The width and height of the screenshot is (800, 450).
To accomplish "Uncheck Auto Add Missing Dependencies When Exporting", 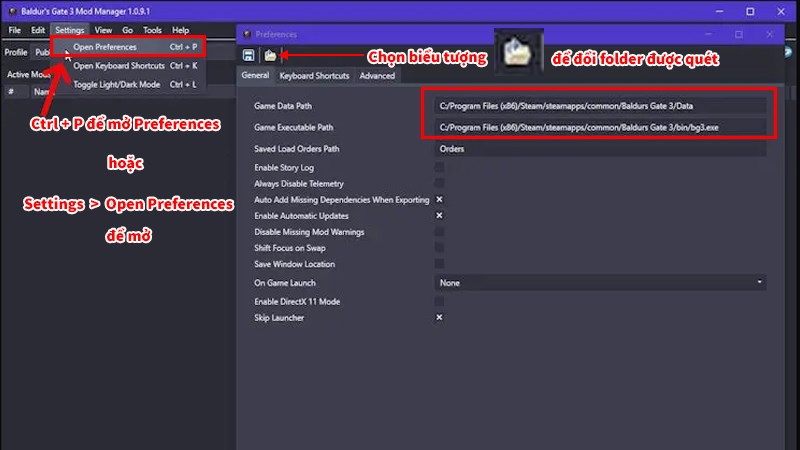I will pyautogui.click(x=439, y=199).
